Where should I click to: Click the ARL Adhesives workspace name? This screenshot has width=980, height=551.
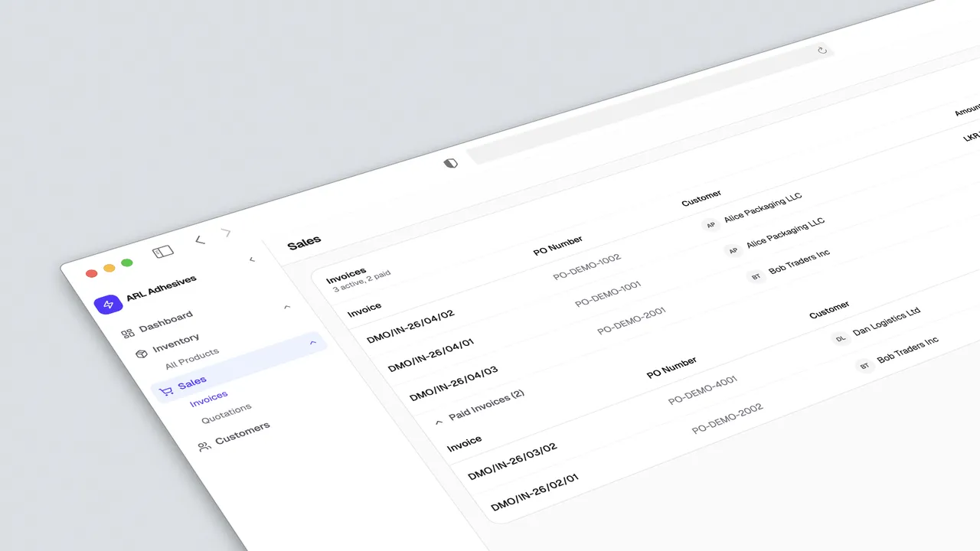coord(162,287)
